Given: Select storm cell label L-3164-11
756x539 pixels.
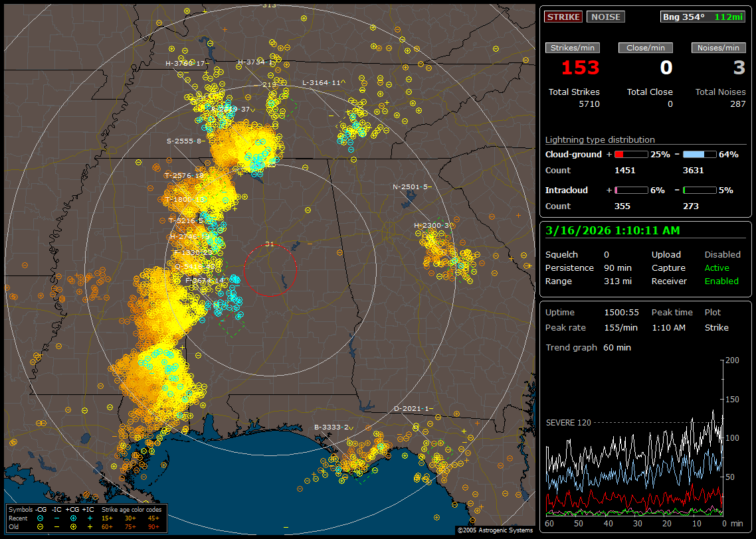Looking at the screenshot, I should point(322,83).
